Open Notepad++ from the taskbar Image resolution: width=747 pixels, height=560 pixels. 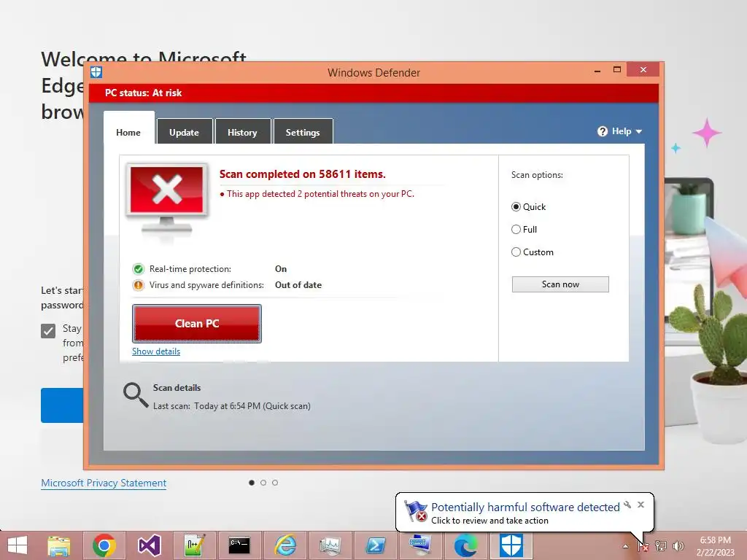(x=194, y=545)
